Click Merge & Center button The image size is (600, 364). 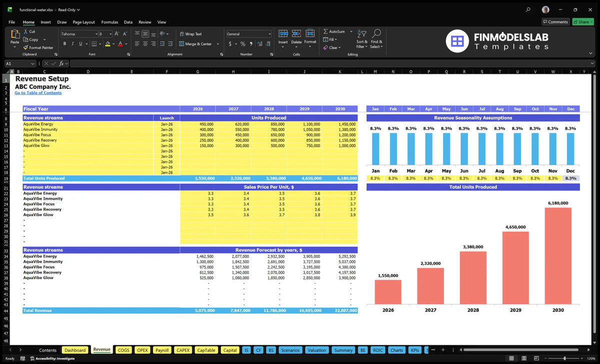[195, 44]
